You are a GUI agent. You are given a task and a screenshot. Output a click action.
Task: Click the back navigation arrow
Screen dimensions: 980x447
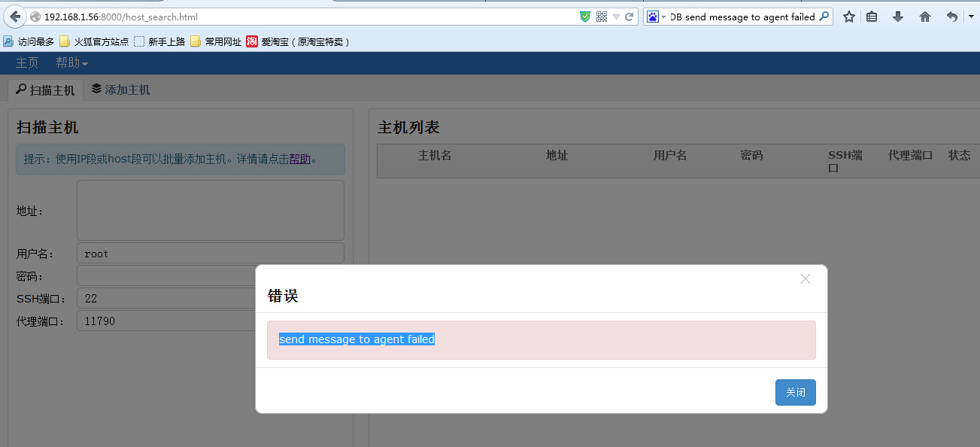(14, 16)
